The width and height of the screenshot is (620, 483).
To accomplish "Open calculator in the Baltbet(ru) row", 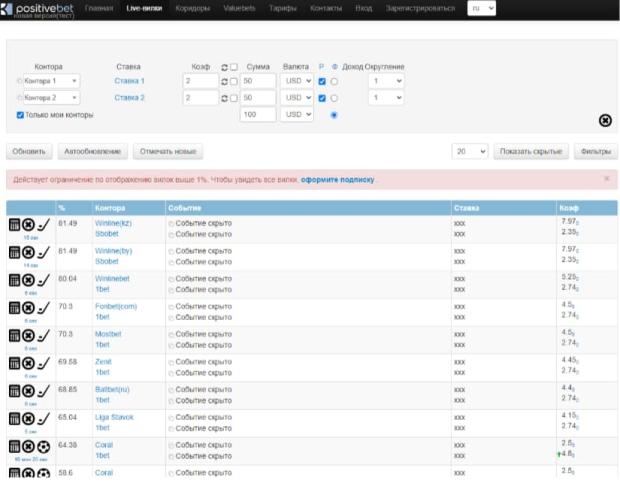I will 14,391.
